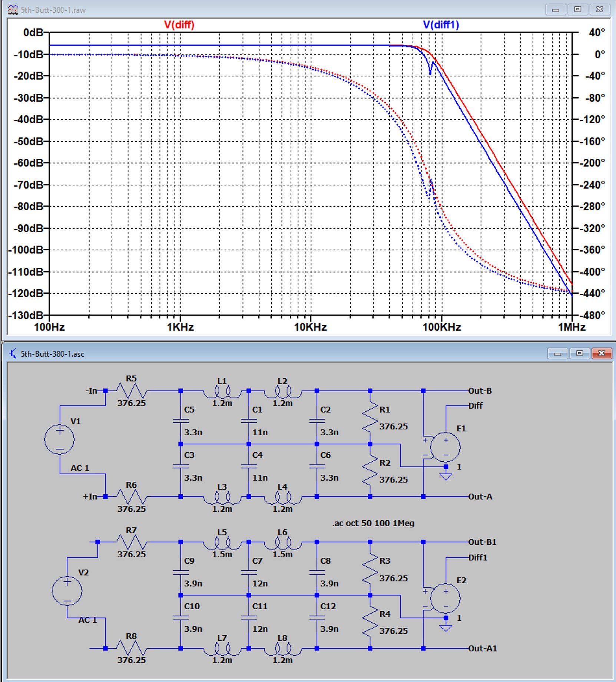616x682 pixels.
Task: Select capacitor C1 symbol
Action: click(249, 421)
